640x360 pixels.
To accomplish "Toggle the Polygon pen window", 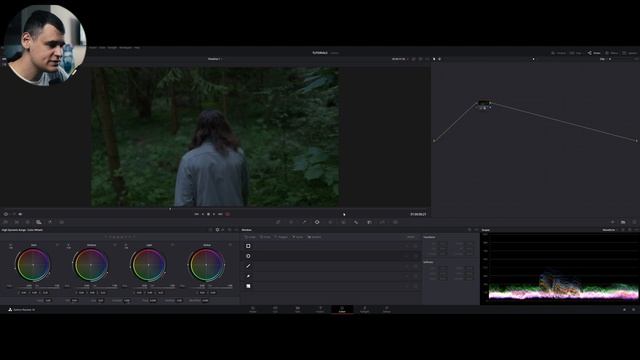I will 248,266.
